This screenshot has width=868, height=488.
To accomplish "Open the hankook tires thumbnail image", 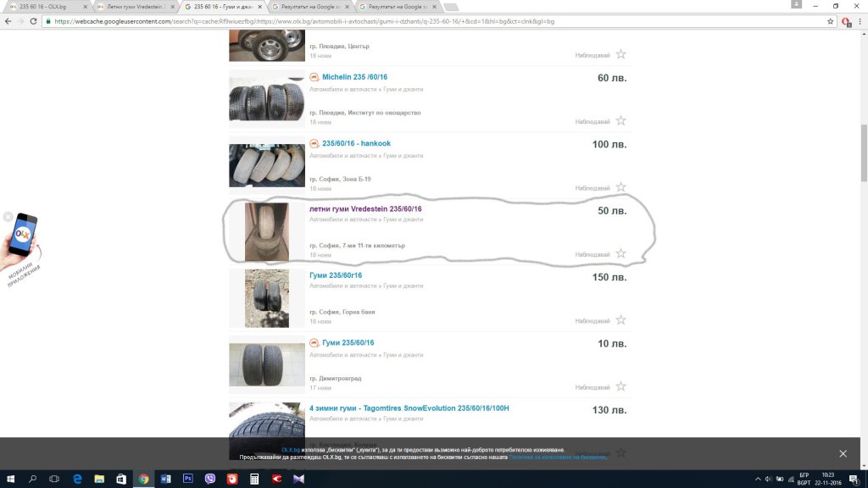I will coord(267,165).
